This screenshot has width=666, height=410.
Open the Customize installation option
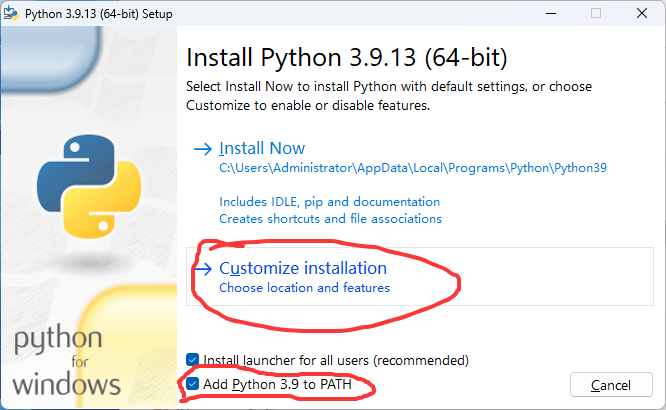tap(302, 269)
